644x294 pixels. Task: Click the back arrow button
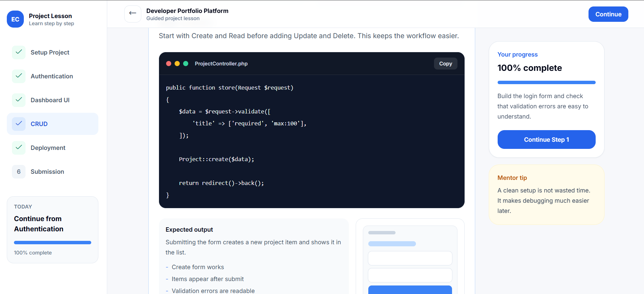(133, 14)
